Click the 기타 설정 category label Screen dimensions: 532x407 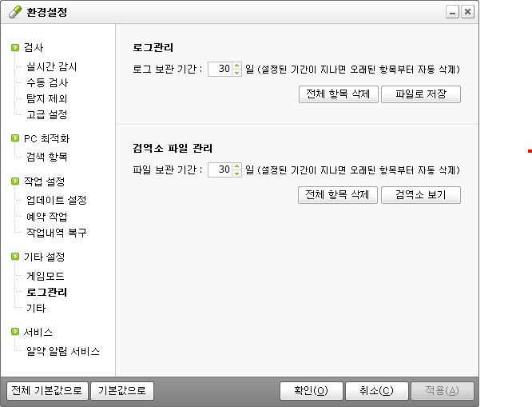point(45,257)
